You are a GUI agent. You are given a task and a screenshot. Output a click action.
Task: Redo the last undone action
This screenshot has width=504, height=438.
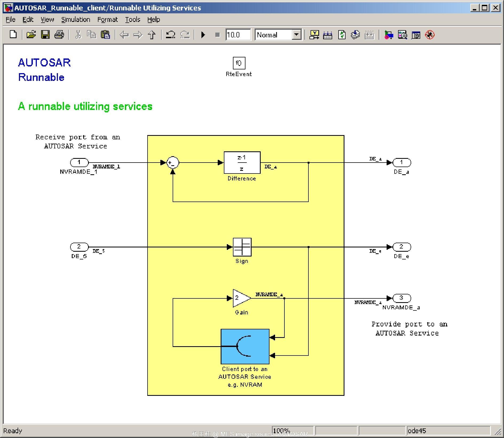(x=185, y=35)
